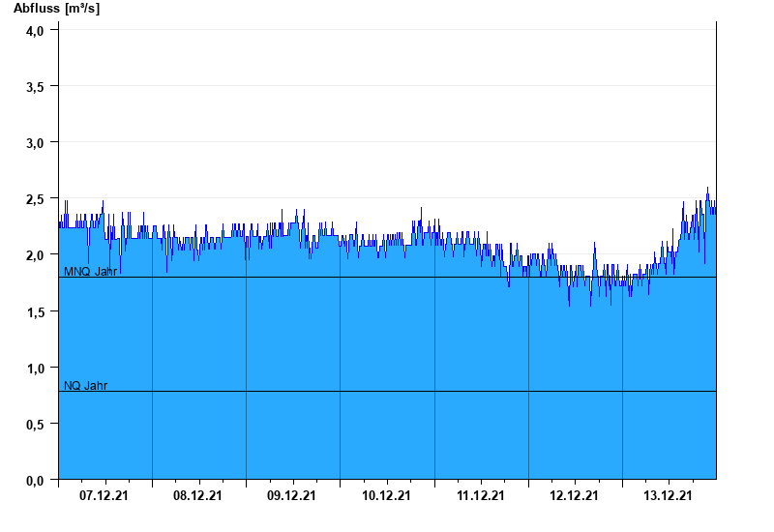Click the y-axis value 2,5

35,200
